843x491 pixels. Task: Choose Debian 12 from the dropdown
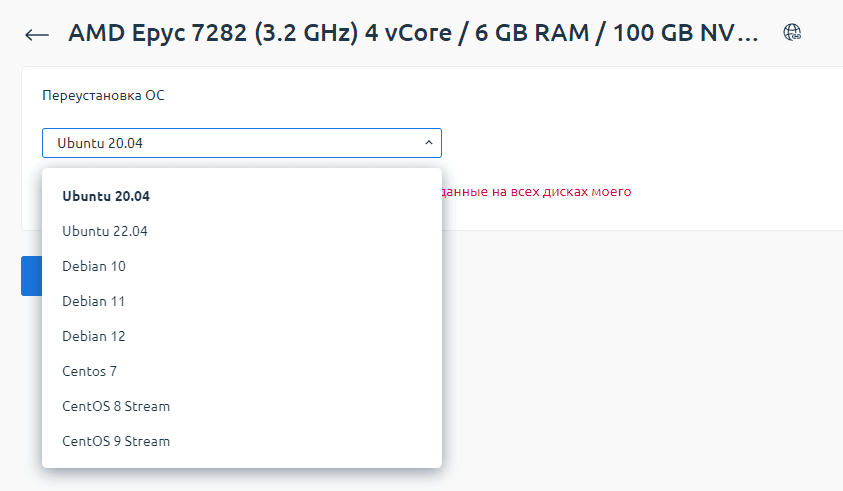click(x=94, y=336)
